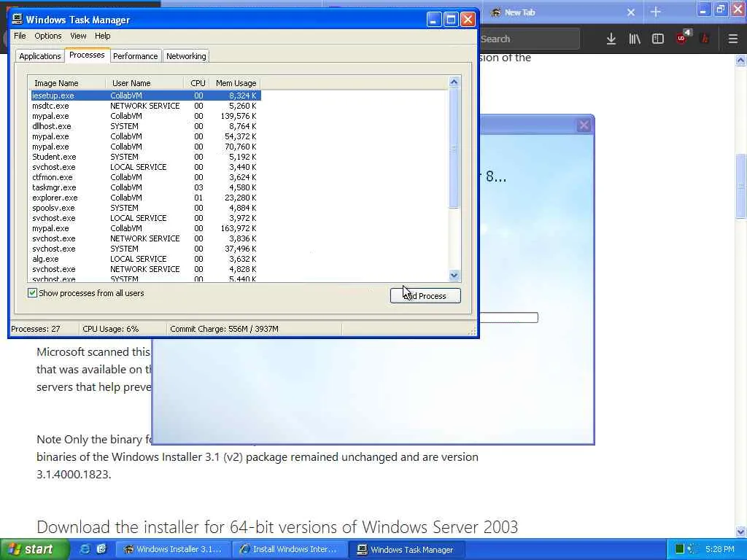This screenshot has width=747, height=560.
Task: Sort by Mem Usage column
Action: tap(236, 83)
